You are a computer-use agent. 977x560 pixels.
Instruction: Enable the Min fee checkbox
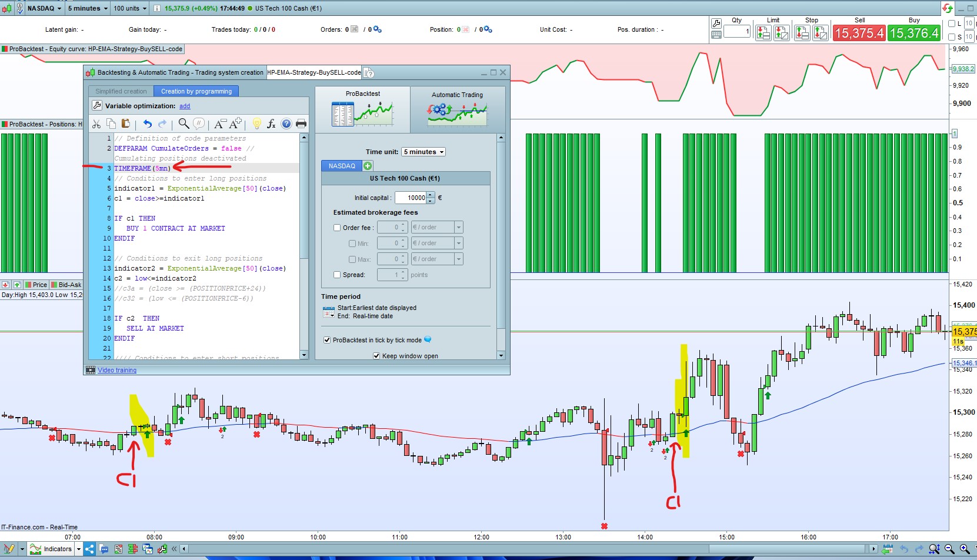tap(352, 244)
